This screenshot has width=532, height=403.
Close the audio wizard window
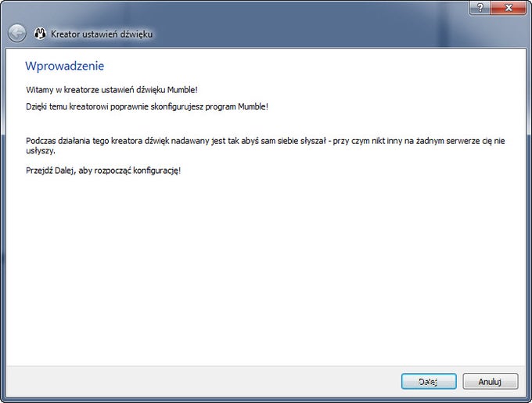pyautogui.click(x=509, y=7)
